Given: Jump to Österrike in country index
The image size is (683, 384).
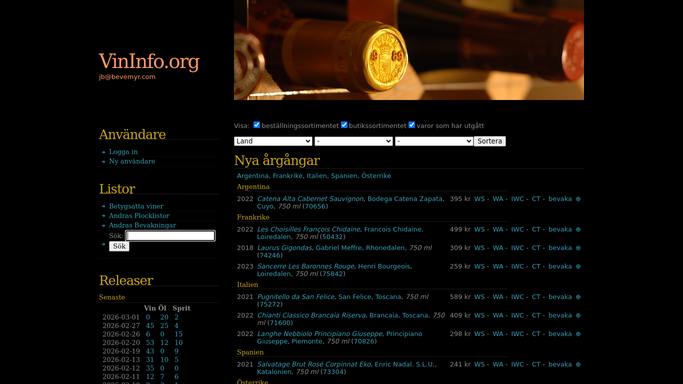Looking at the screenshot, I should click(x=376, y=176).
